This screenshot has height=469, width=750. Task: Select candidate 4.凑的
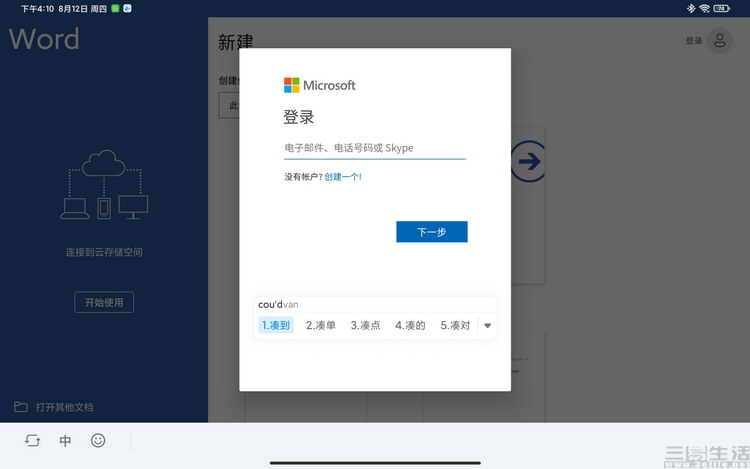(x=410, y=325)
